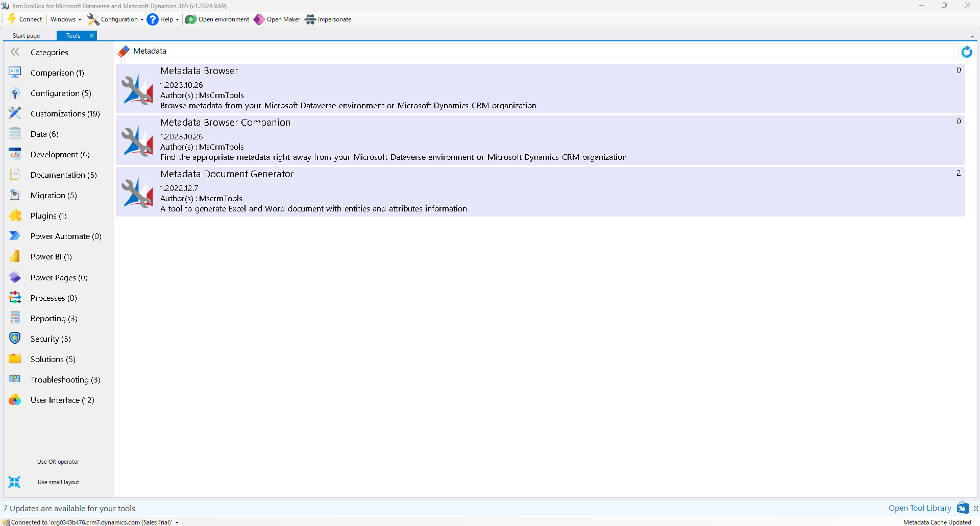980x526 pixels.
Task: Select the Reporting category icon
Action: (x=15, y=318)
